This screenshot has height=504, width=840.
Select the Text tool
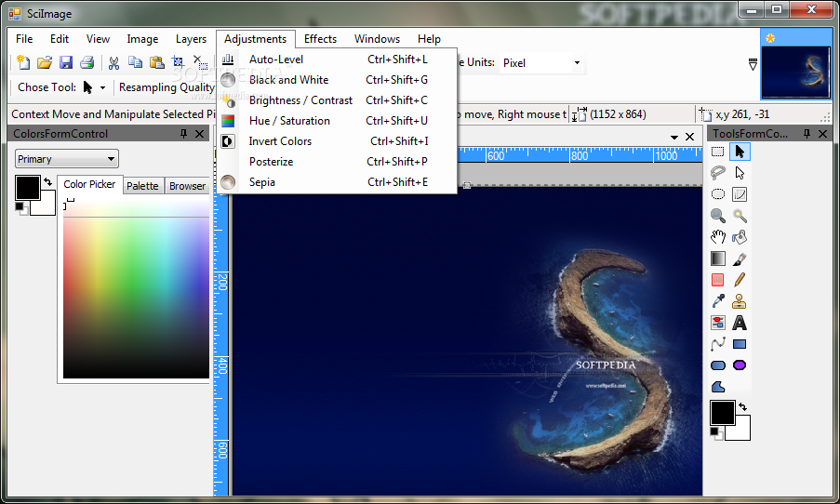point(740,323)
